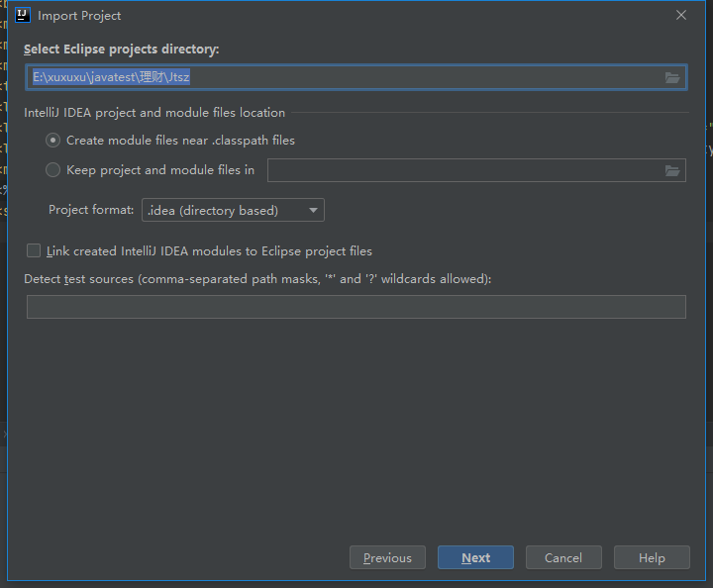
Task: Browse for the Eclipse projects directory using the folder icon
Action: click(672, 77)
